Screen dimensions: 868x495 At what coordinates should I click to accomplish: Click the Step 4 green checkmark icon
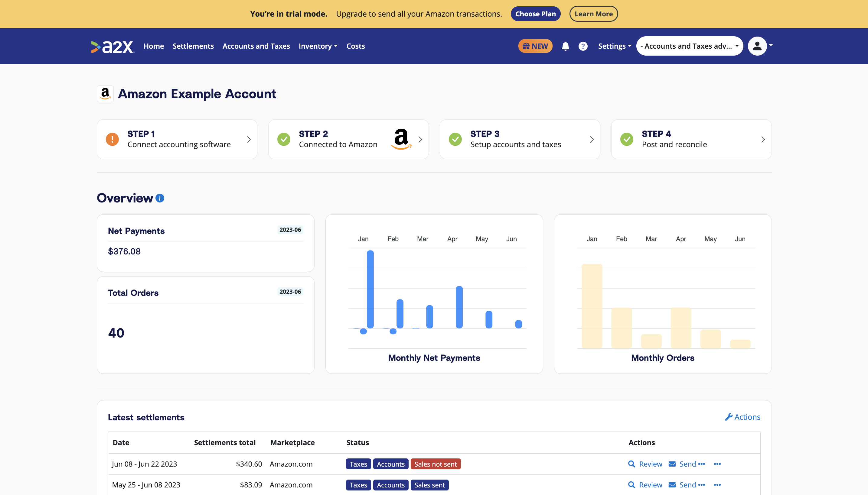pyautogui.click(x=627, y=139)
